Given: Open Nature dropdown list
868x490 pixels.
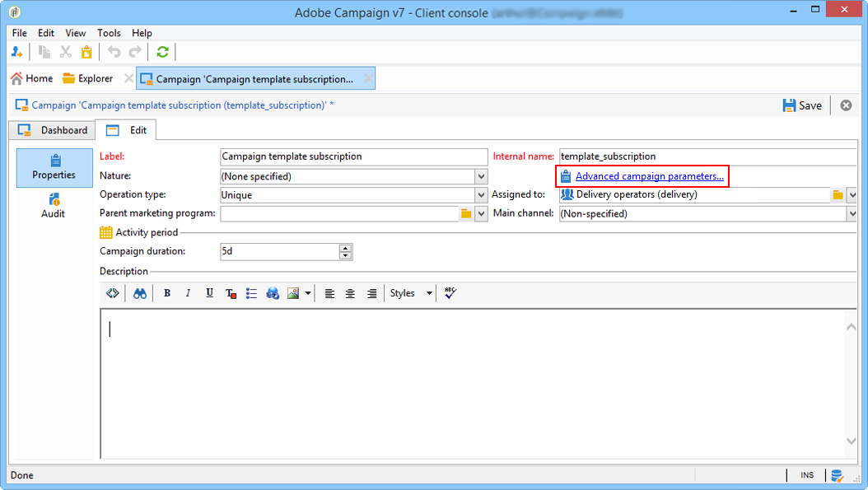Looking at the screenshot, I should pos(481,176).
